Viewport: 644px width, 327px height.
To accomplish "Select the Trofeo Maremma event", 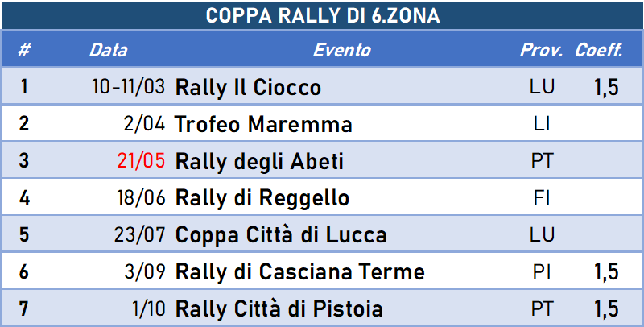I will (x=263, y=124).
